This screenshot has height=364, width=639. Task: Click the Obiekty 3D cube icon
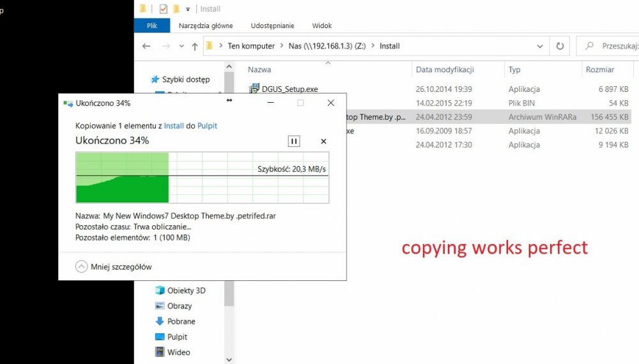(x=160, y=291)
